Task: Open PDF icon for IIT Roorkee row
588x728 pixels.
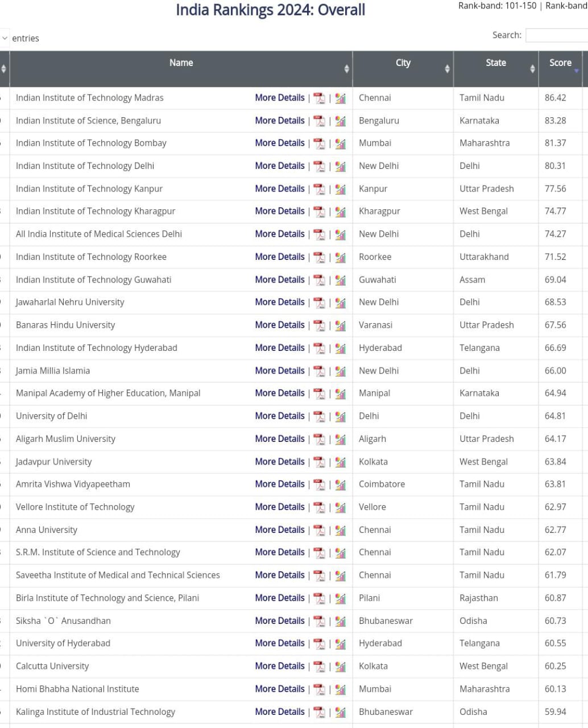Action: [x=319, y=258]
